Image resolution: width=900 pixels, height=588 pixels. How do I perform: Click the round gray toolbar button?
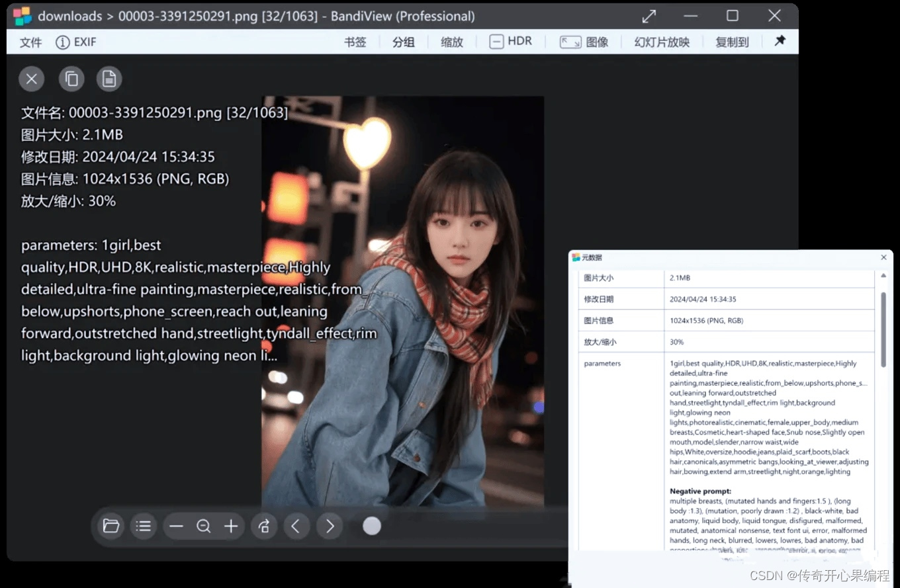coord(372,526)
